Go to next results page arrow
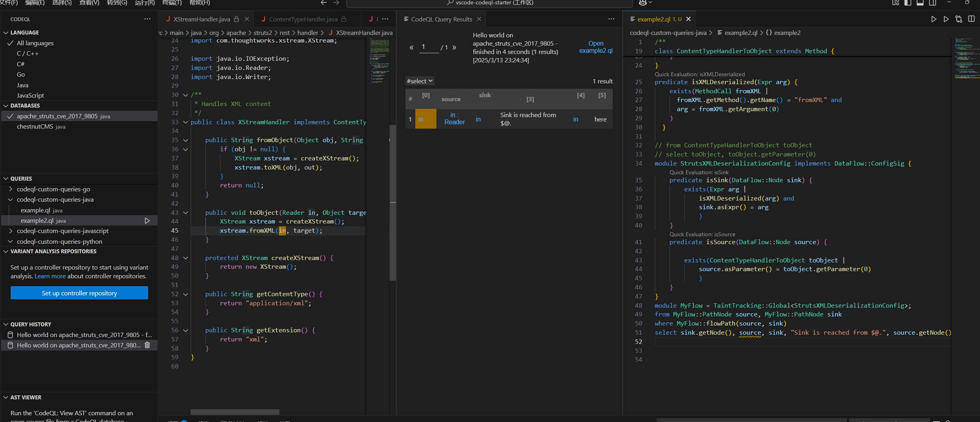The width and height of the screenshot is (980, 422). point(454,48)
